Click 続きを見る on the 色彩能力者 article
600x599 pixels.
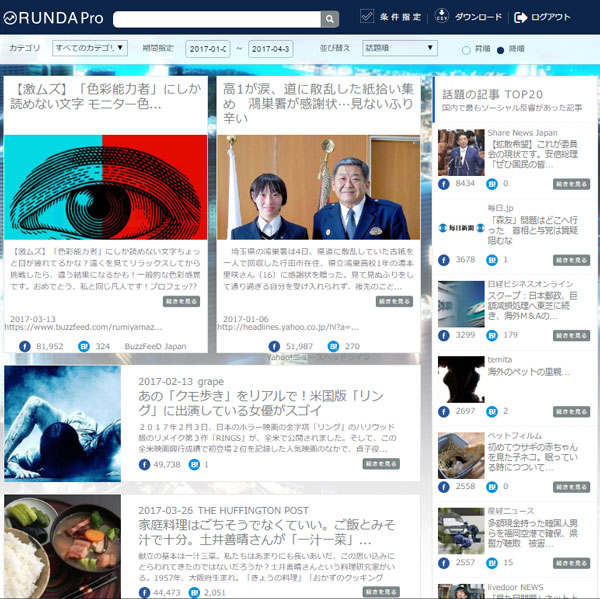(x=181, y=302)
